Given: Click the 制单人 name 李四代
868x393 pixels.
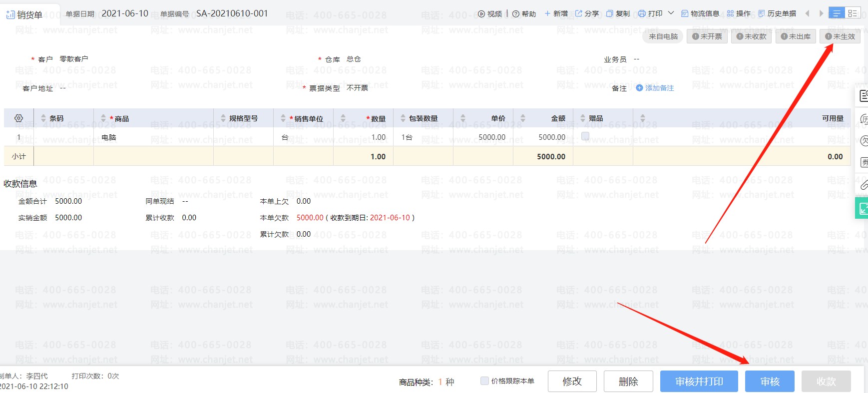Looking at the screenshot, I should [37, 376].
